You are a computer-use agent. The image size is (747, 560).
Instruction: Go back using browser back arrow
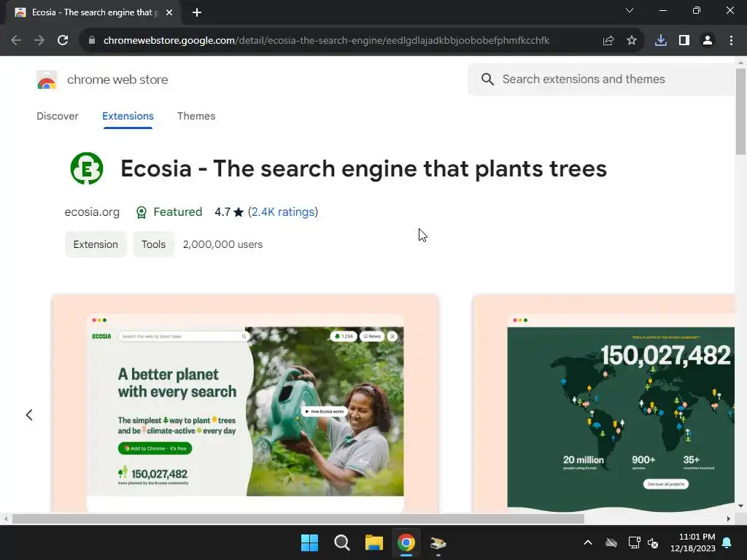(x=16, y=41)
